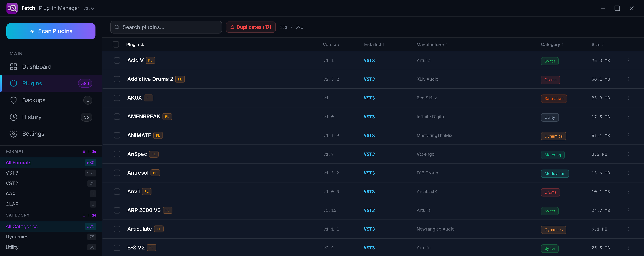The width and height of the screenshot is (644, 256).
Task: Click the FL badge beside Articulate
Action: [159, 229]
